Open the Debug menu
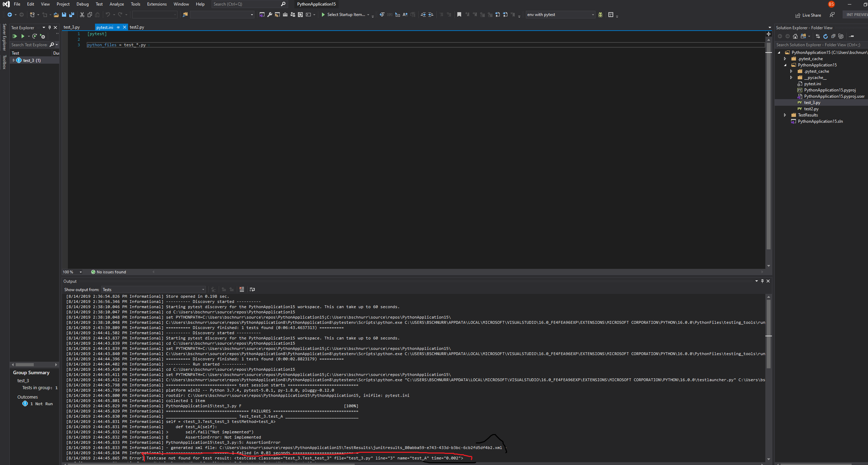868x465 pixels. click(82, 4)
